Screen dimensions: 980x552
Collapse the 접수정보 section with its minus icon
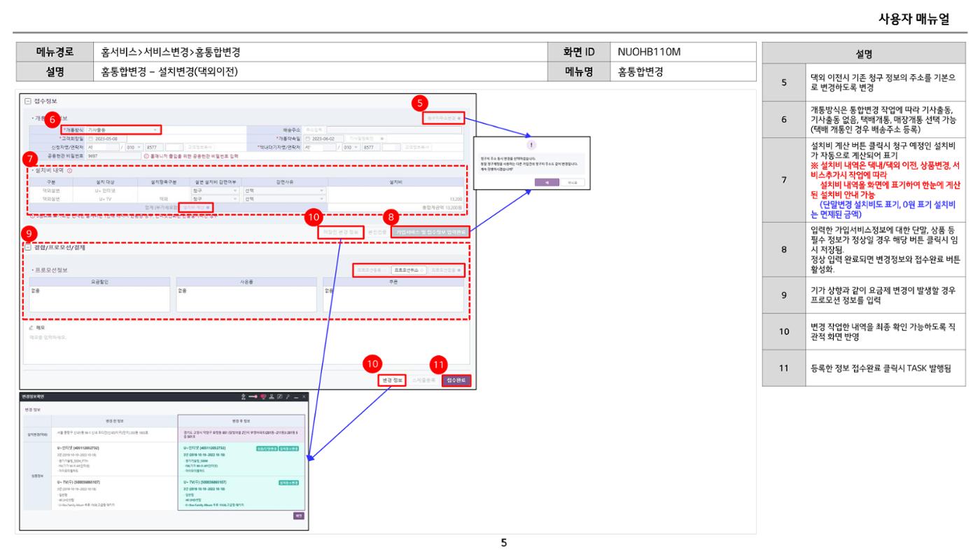tap(27, 102)
